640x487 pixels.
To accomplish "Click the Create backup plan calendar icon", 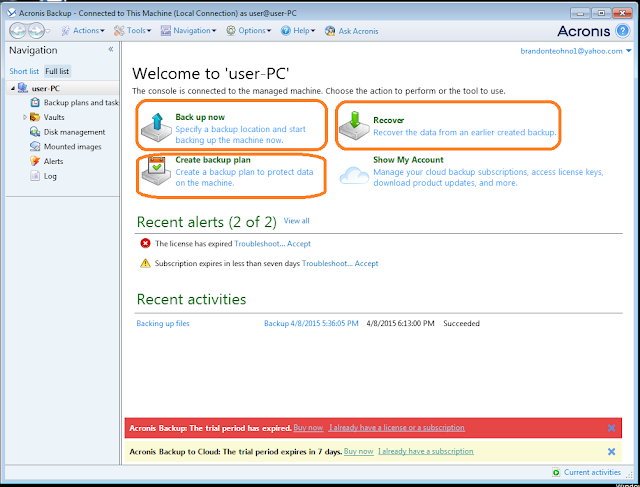I will tap(157, 171).
